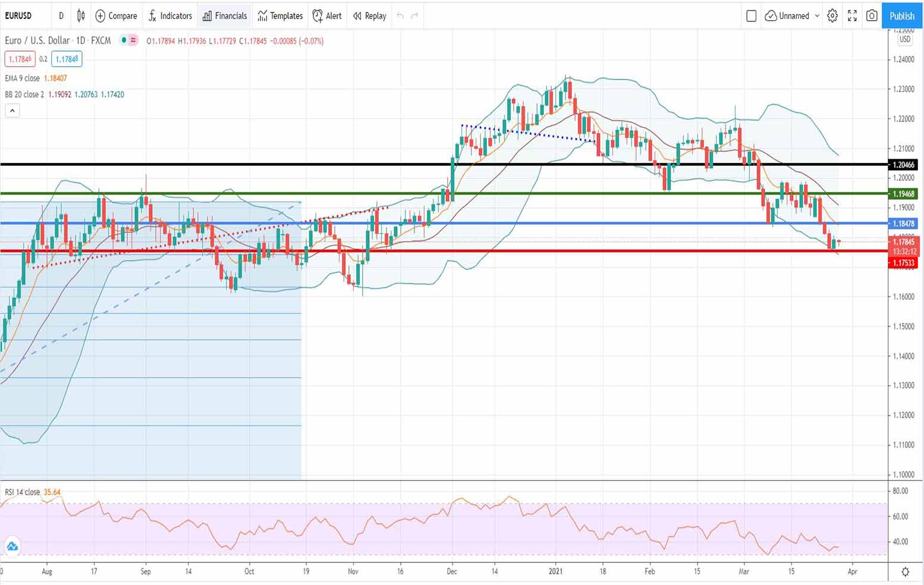Open the D timeframe interval dropdown
Viewport: 924px width, 585px height.
pos(61,16)
